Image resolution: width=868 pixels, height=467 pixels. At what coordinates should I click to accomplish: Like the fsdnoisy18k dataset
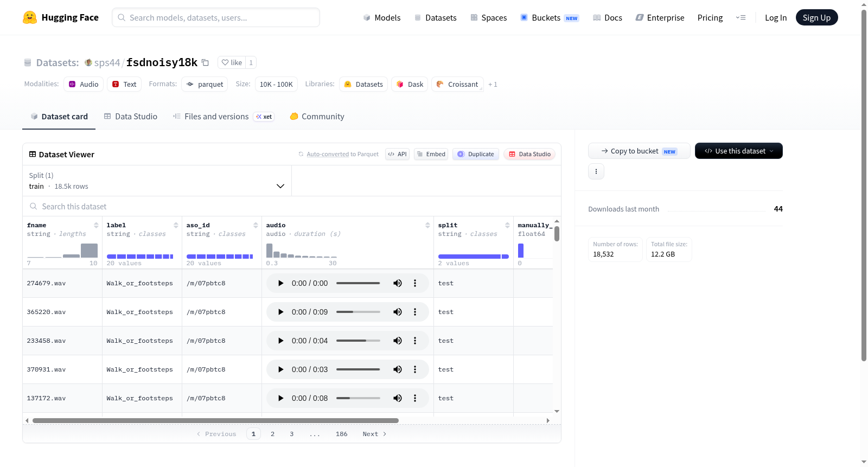pyautogui.click(x=232, y=62)
